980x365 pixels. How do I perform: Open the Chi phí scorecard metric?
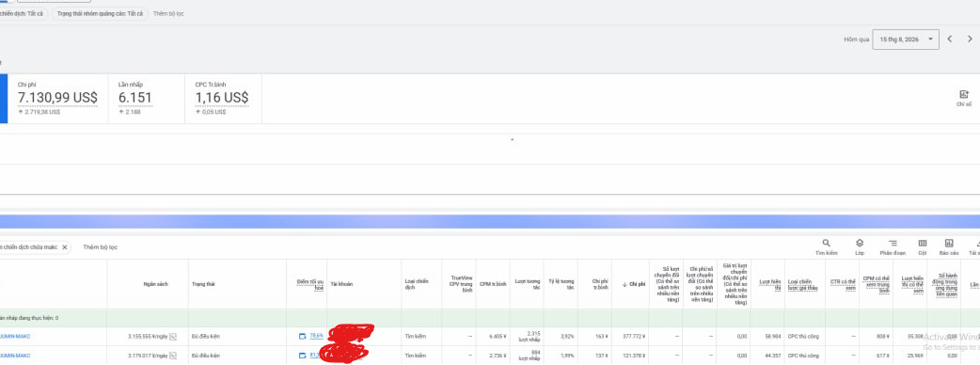tap(57, 98)
